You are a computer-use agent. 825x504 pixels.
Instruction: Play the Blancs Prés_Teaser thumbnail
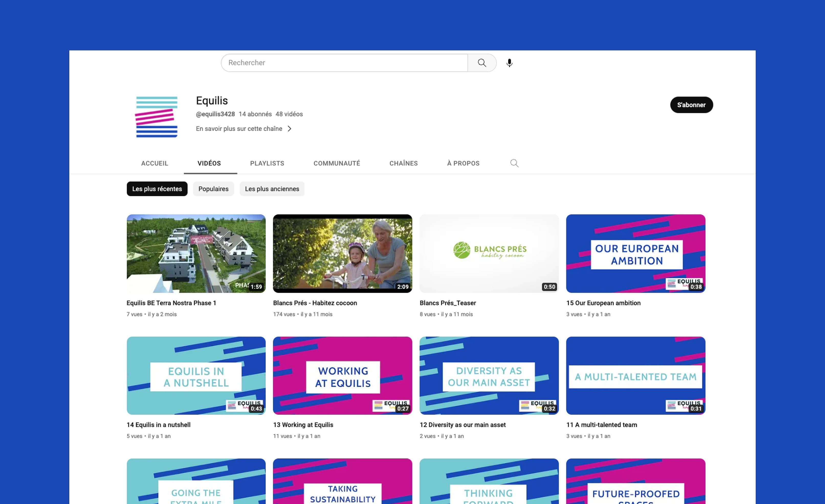[489, 254]
